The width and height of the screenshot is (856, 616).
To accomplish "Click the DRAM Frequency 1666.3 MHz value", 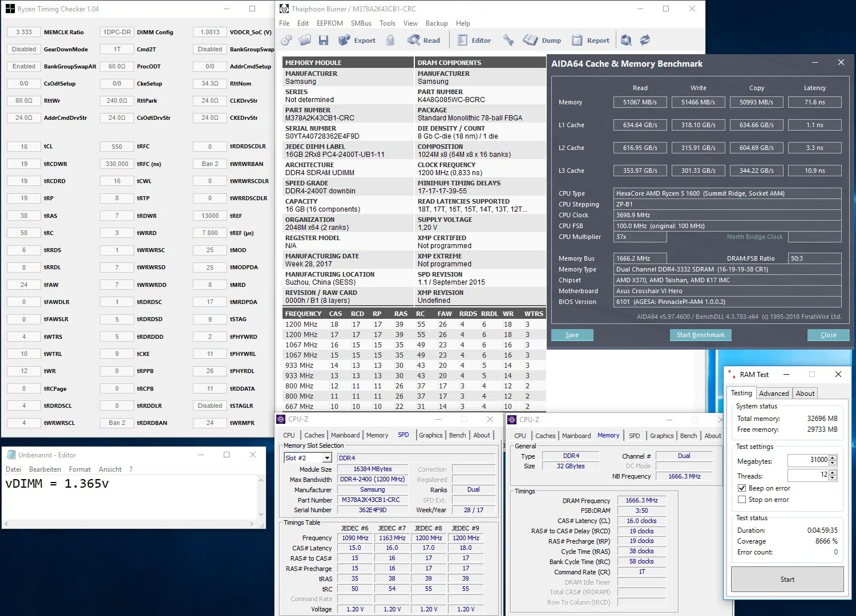I will pyautogui.click(x=641, y=500).
